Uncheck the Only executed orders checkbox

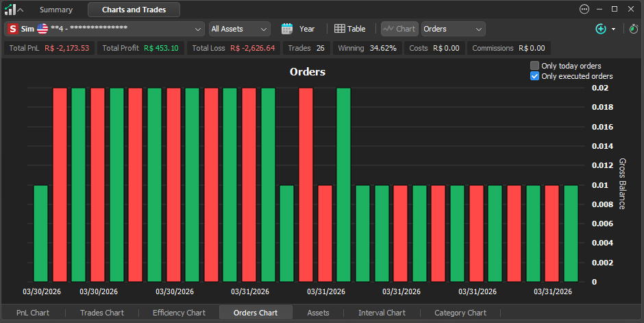click(534, 76)
